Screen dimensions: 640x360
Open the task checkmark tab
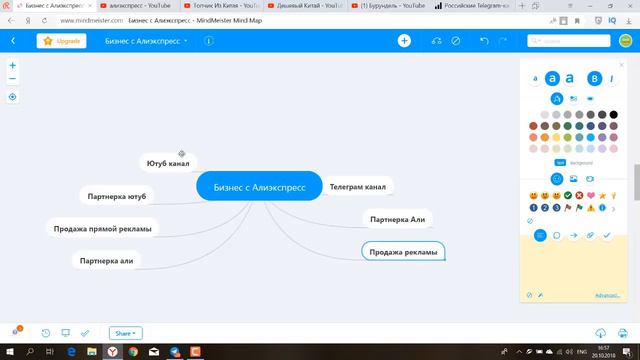(607, 236)
